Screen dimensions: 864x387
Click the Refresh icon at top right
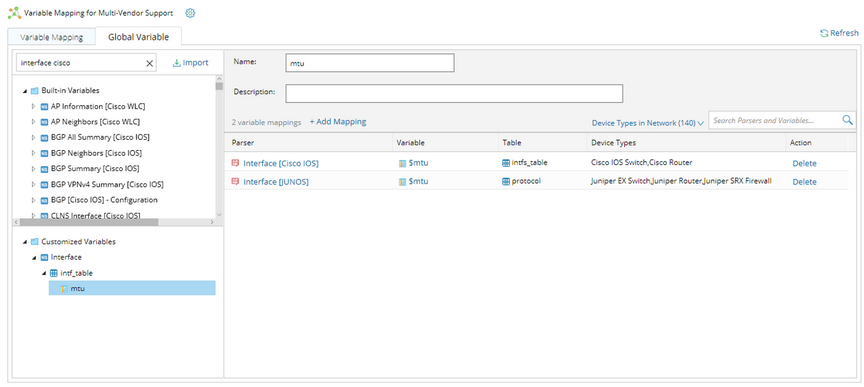tap(824, 33)
